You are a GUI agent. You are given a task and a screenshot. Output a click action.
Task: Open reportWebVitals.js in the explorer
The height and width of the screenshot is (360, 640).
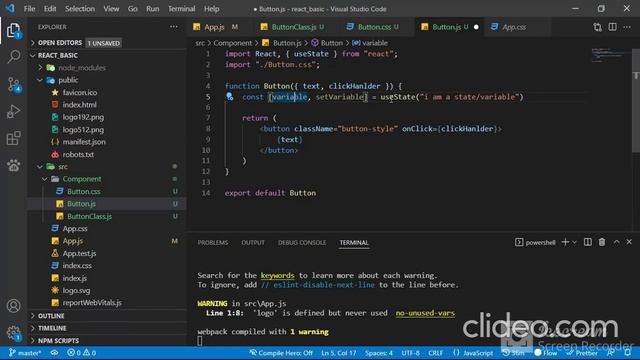[92, 302]
